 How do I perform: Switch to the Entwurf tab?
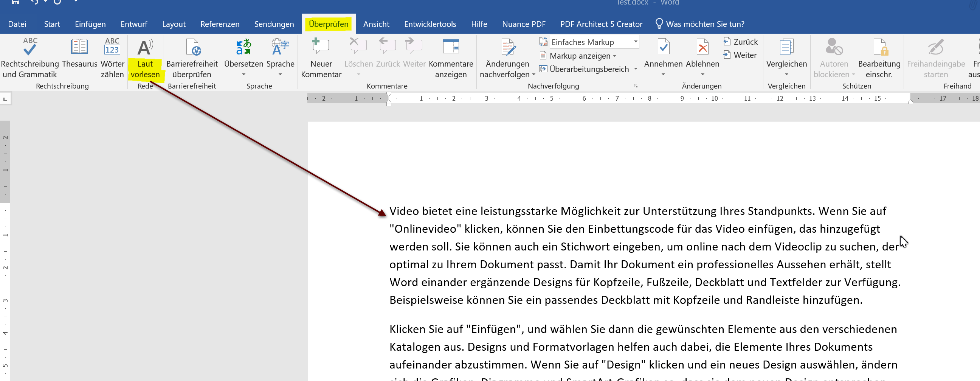134,24
